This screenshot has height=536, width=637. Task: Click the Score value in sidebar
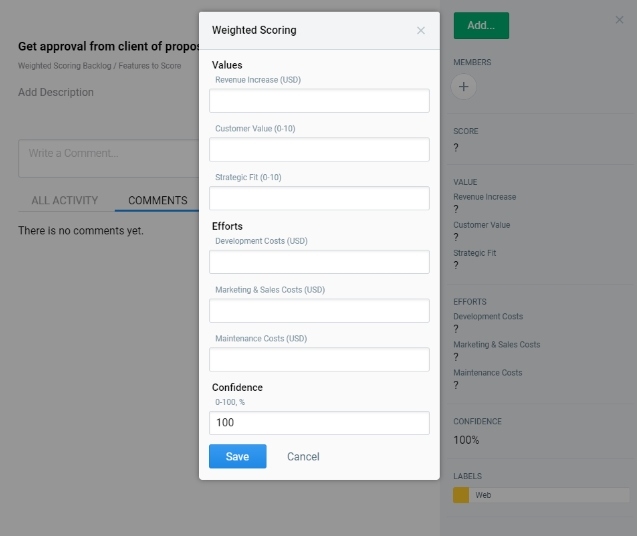point(456,147)
